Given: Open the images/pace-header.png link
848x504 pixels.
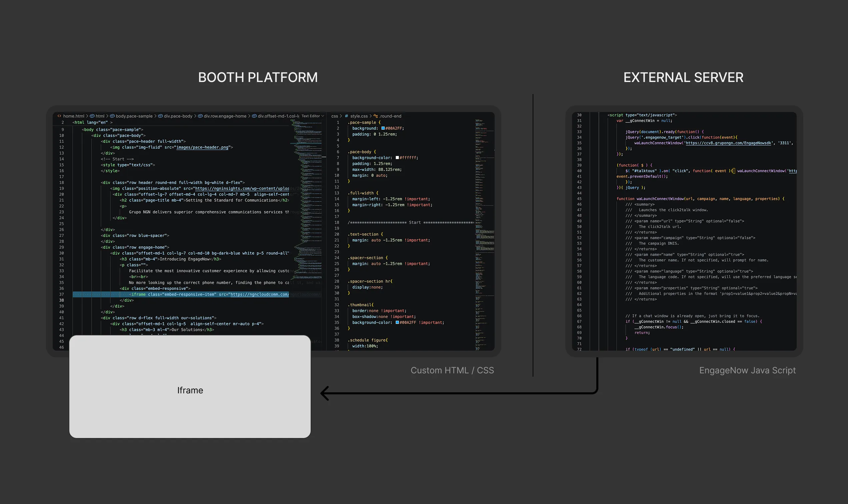Looking at the screenshot, I should pos(202,147).
